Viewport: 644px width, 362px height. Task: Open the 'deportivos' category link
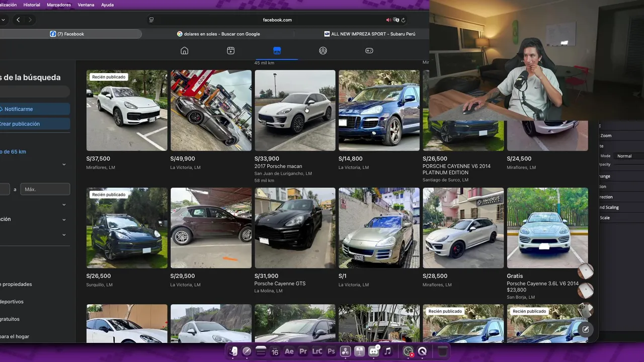(x=12, y=302)
